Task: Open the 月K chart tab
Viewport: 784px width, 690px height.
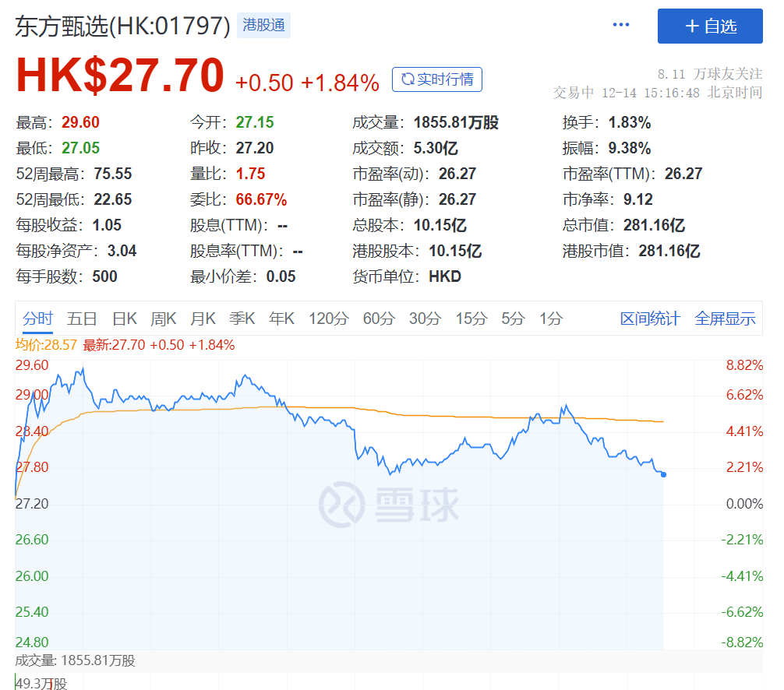Action: coord(203,319)
